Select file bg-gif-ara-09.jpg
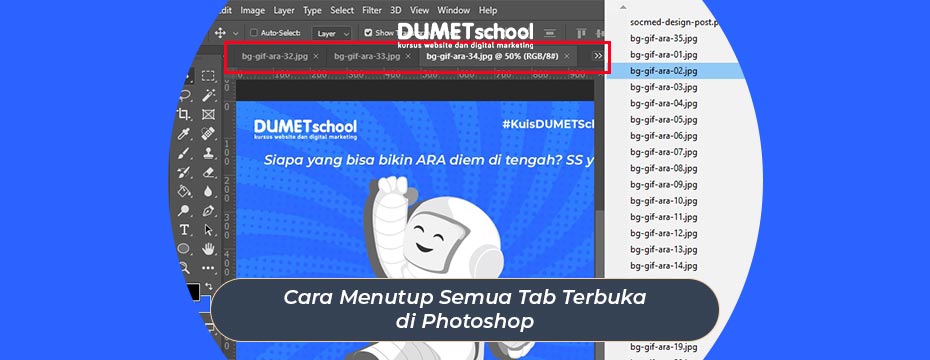Viewport: 930px width, 360px height. 664,184
